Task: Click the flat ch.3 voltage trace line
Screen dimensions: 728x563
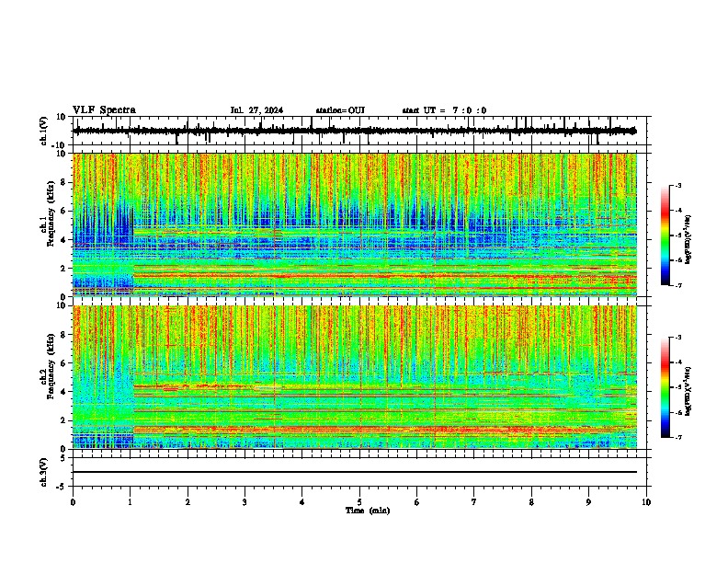Action: (355, 472)
